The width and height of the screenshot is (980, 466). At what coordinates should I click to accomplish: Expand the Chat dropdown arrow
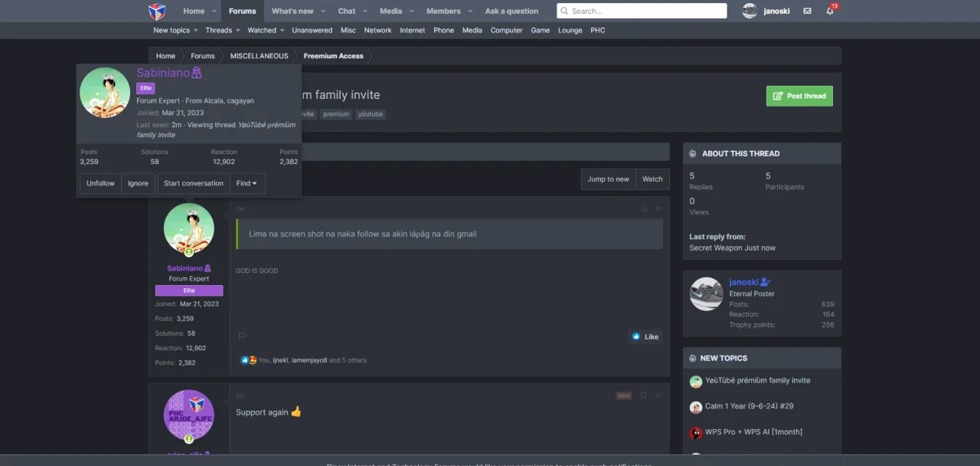coord(364,11)
